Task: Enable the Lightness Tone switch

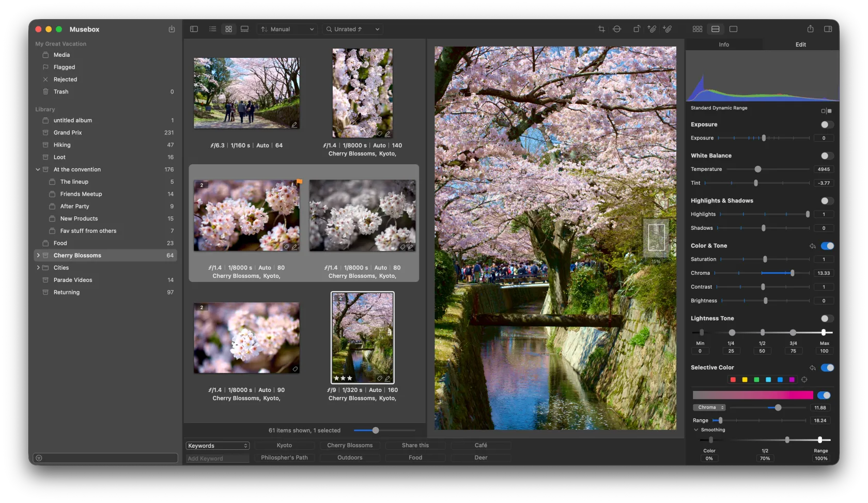Action: (x=827, y=319)
